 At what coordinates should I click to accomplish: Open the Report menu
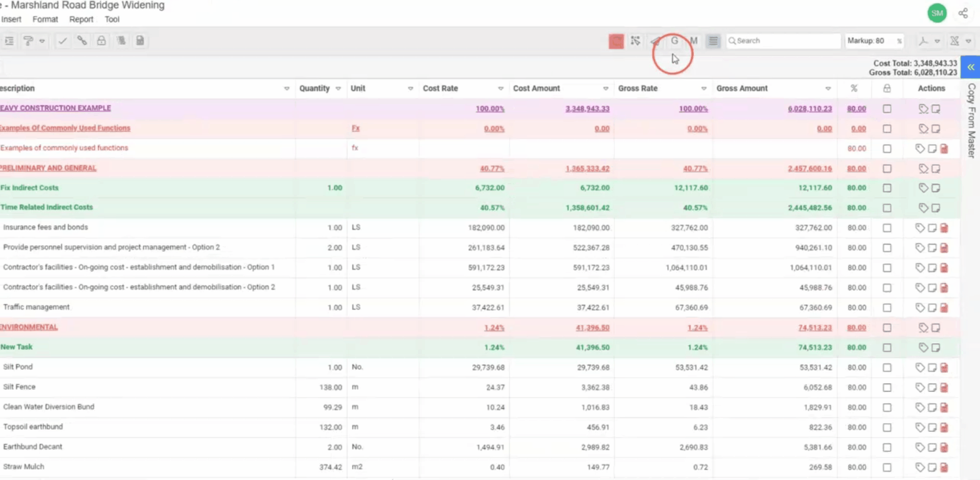point(81,19)
